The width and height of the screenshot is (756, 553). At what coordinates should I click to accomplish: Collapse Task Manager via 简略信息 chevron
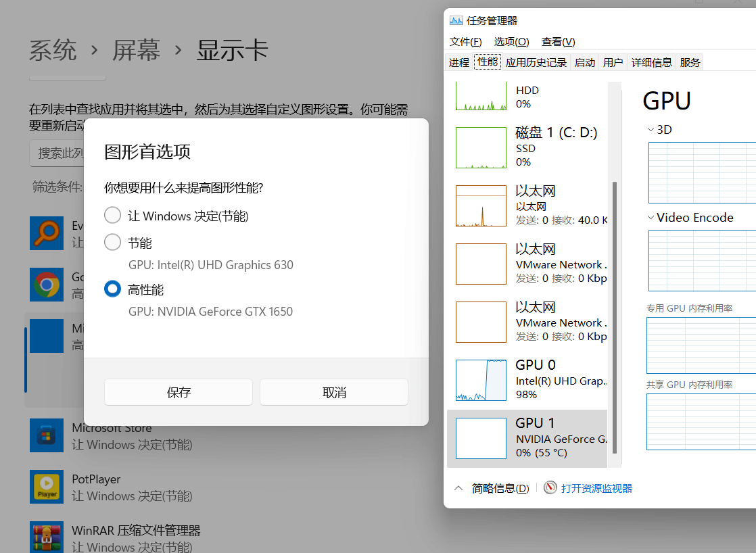click(x=458, y=488)
